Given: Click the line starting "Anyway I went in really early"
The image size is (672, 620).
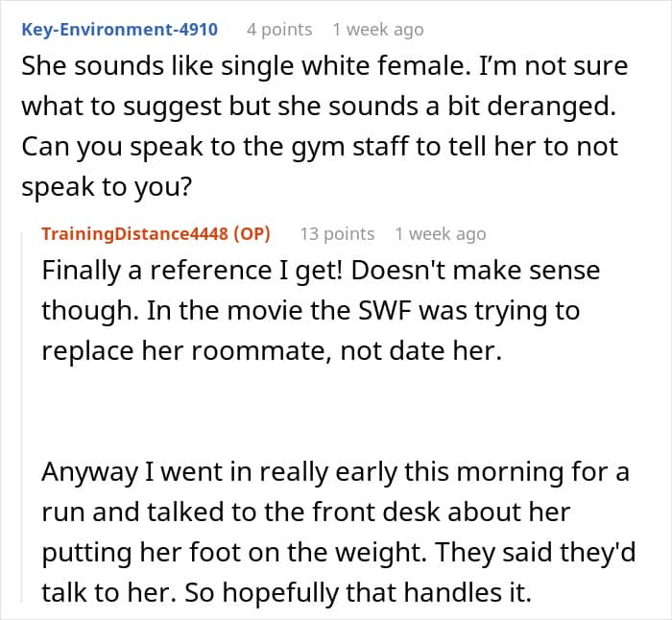Looking at the screenshot, I should click(x=336, y=472).
